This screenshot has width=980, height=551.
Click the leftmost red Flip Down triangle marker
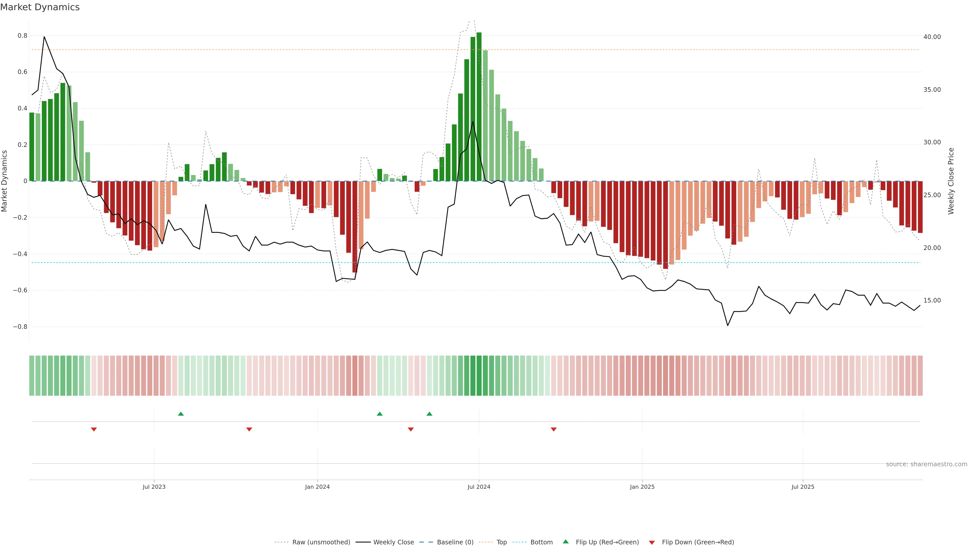coord(94,429)
